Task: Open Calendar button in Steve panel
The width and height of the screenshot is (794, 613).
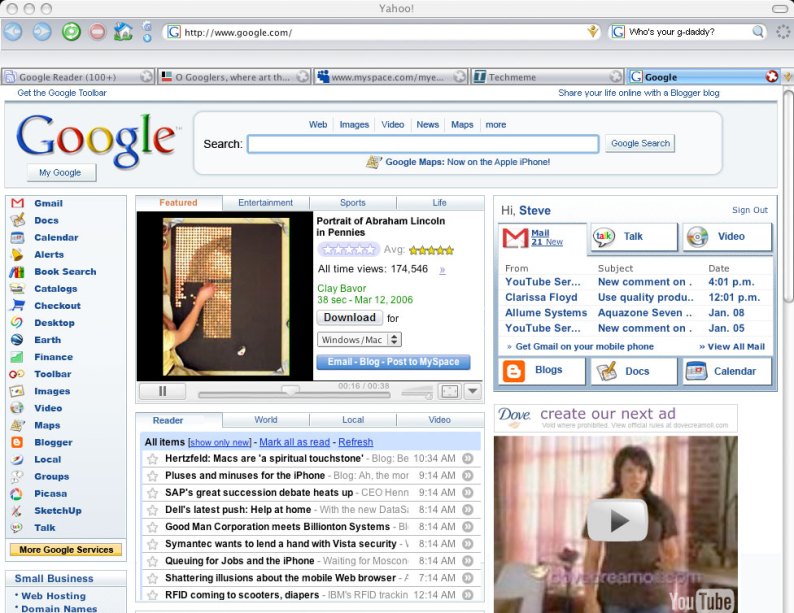Action: click(x=727, y=371)
